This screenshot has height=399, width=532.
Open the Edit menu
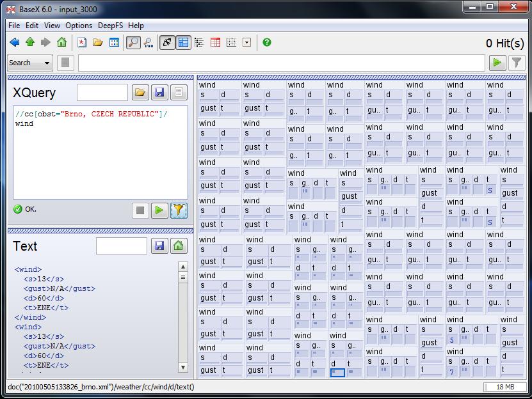(32, 26)
